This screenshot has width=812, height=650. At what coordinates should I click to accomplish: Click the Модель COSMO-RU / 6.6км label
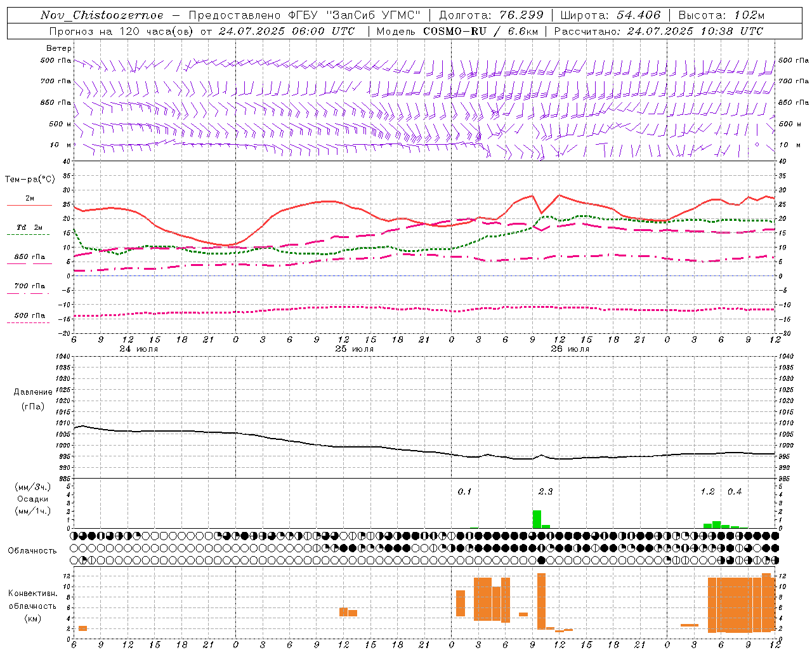click(457, 31)
